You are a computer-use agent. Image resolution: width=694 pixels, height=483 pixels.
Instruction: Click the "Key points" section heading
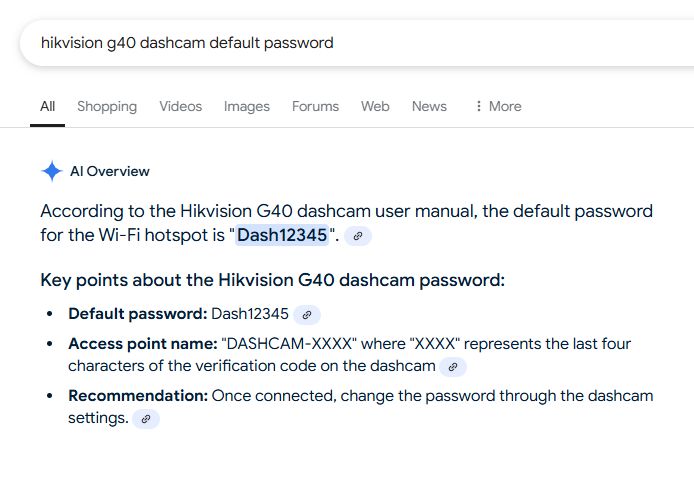(272, 280)
